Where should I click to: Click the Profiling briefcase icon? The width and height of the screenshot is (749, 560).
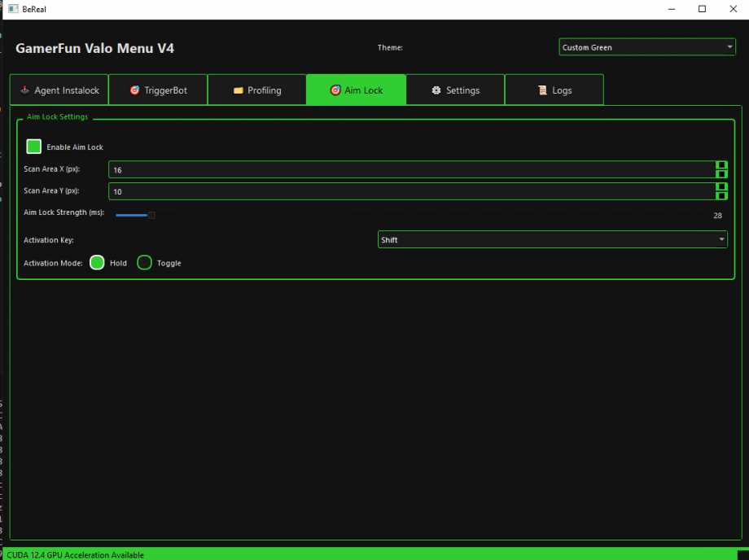[x=239, y=90]
